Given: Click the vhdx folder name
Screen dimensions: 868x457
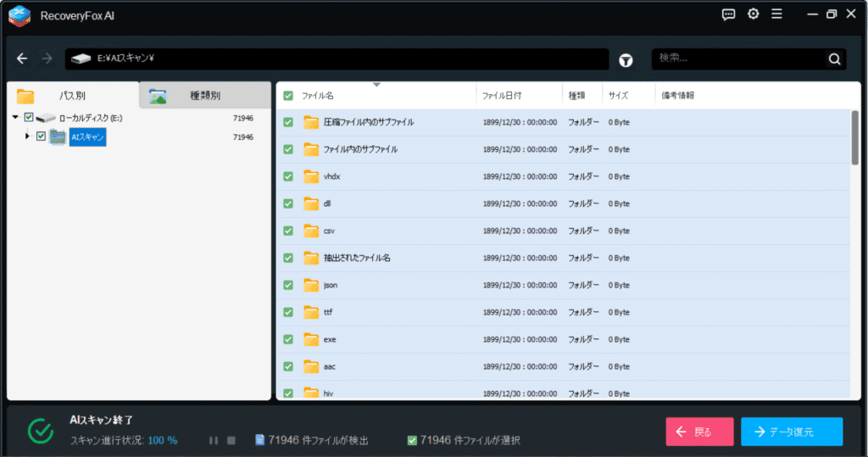Looking at the screenshot, I should [x=331, y=176].
